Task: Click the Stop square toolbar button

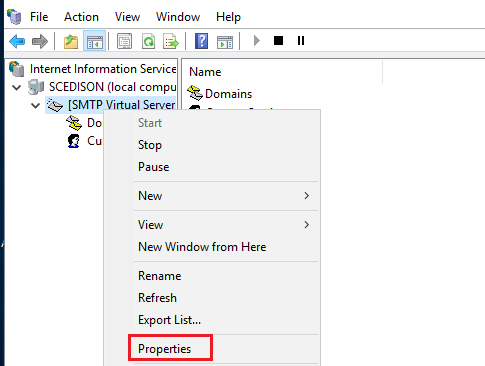Action: (x=278, y=41)
